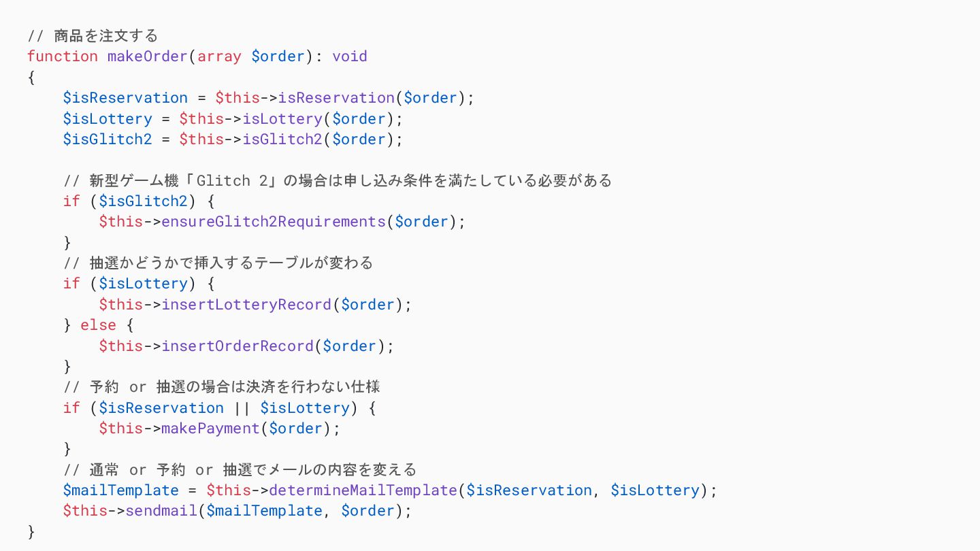This screenshot has width=980, height=551.
Task: Click the void return type
Action: 350,56
